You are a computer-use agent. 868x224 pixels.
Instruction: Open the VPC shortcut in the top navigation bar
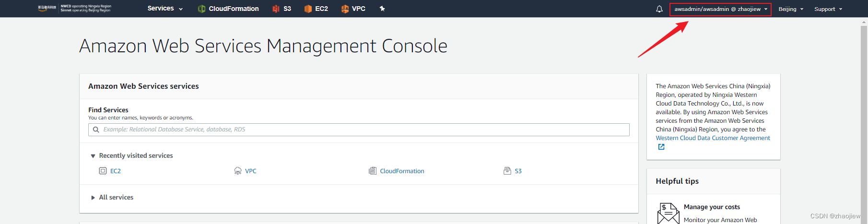tap(353, 9)
